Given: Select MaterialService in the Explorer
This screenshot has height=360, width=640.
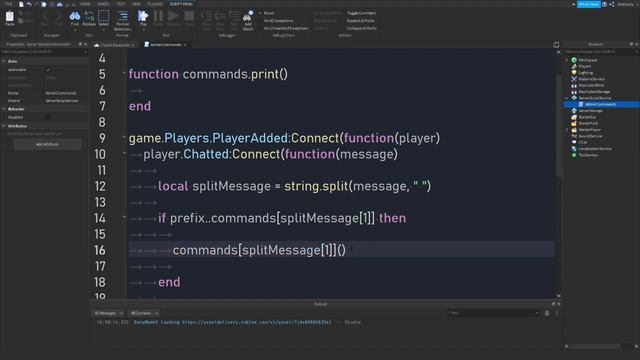Looking at the screenshot, I should click(x=591, y=79).
